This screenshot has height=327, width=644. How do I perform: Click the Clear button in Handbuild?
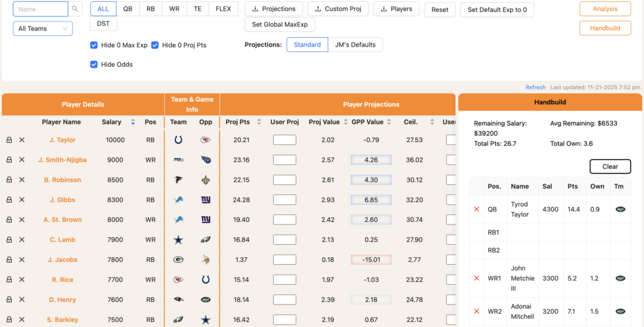[609, 167]
